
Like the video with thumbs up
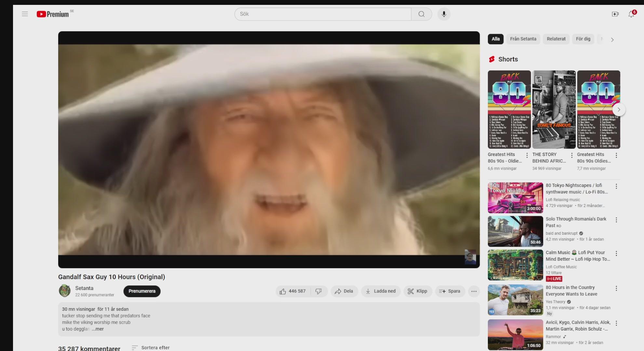click(x=293, y=291)
